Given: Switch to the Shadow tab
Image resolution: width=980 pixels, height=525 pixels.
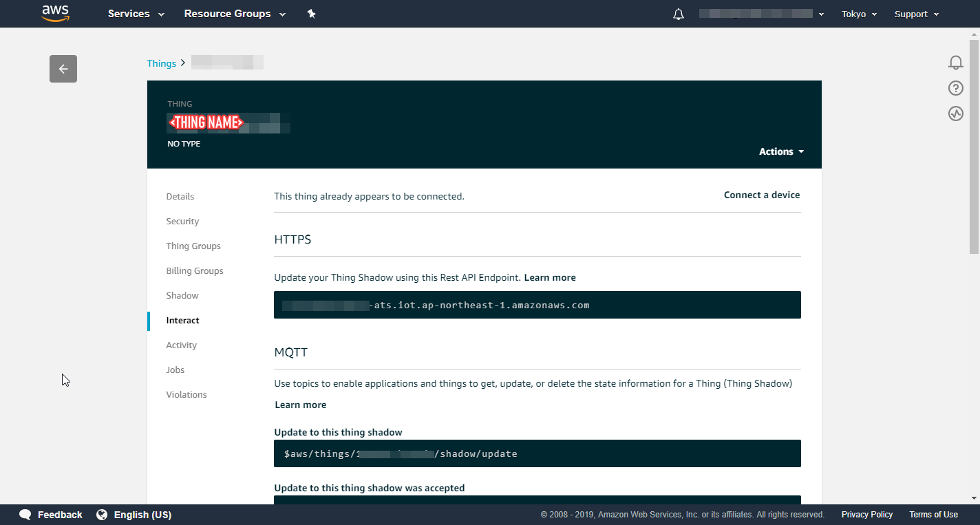Looking at the screenshot, I should pyautogui.click(x=182, y=295).
